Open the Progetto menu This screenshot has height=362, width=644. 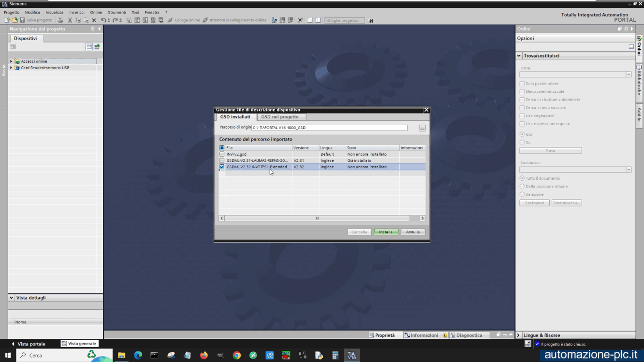(x=12, y=13)
